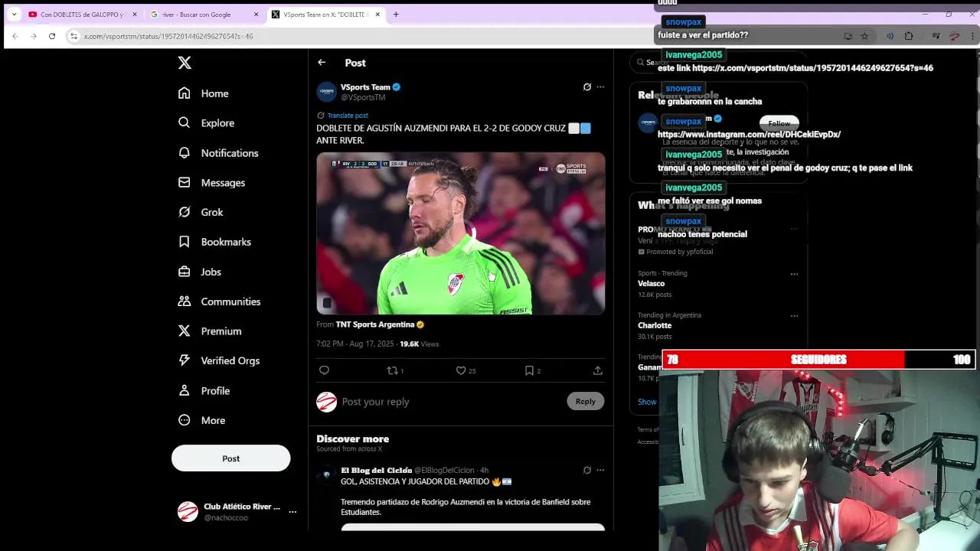980x551 pixels.
Task: Expand the More menu in sidebar
Action: point(201,420)
